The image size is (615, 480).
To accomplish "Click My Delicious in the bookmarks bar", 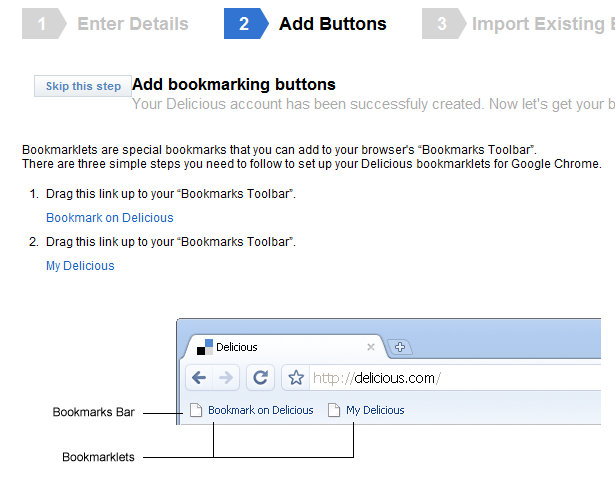I will coord(375,410).
